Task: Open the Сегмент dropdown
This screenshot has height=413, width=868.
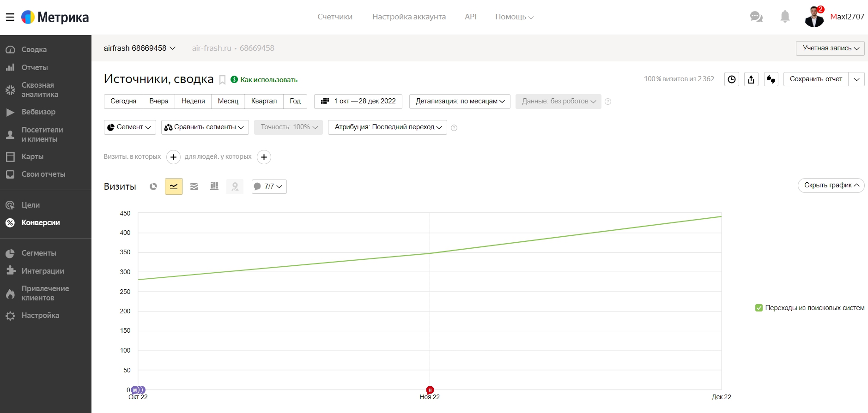Action: (130, 127)
